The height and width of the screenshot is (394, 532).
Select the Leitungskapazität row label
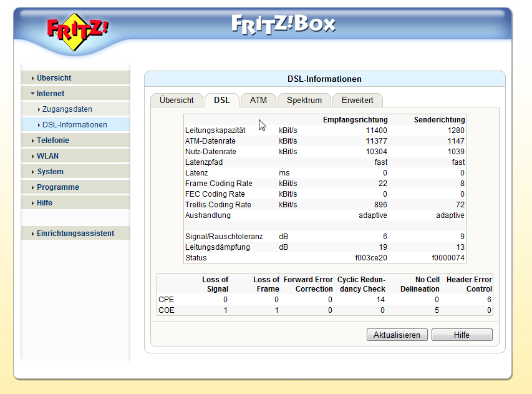coord(215,131)
